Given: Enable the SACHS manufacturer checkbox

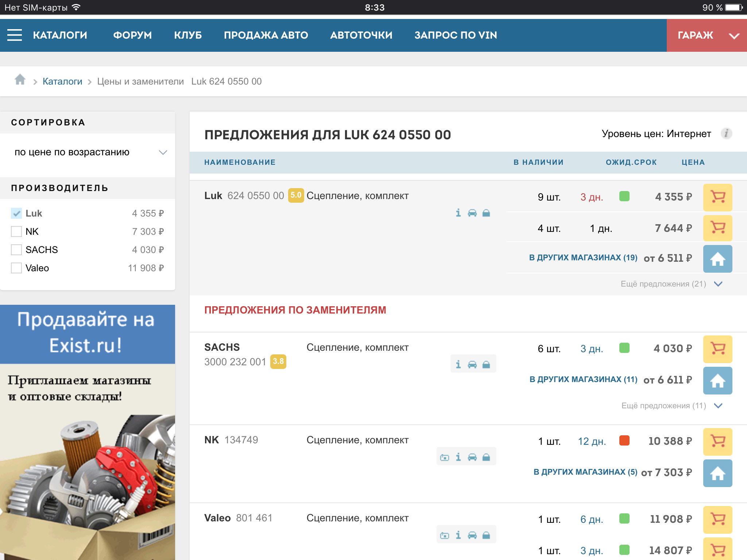Looking at the screenshot, I should (16, 250).
